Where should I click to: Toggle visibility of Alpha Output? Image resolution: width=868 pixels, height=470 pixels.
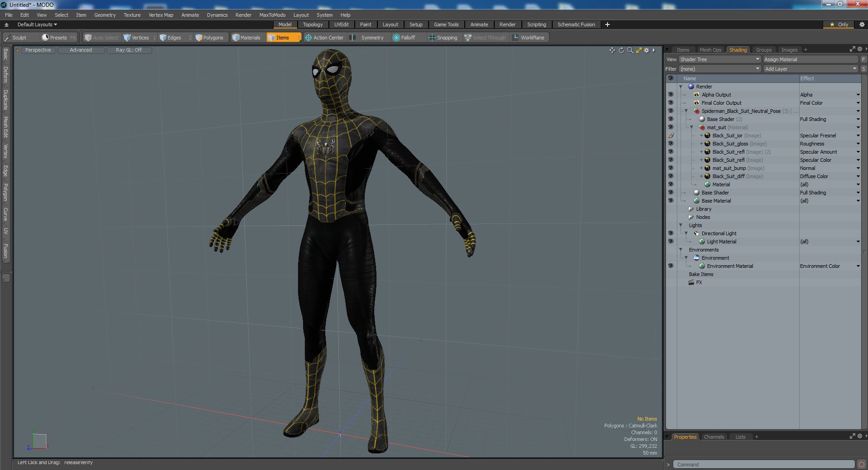(x=670, y=95)
